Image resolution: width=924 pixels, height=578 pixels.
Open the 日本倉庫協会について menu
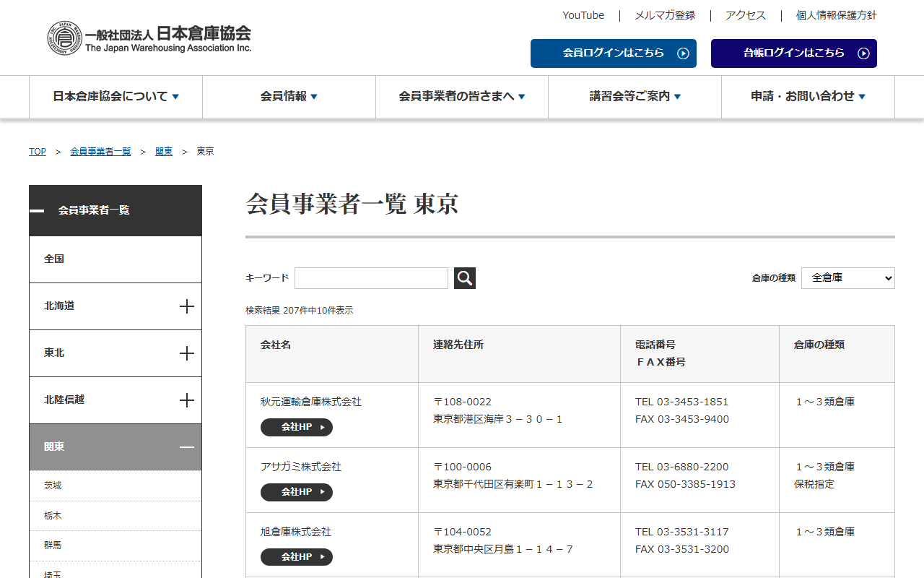click(115, 97)
